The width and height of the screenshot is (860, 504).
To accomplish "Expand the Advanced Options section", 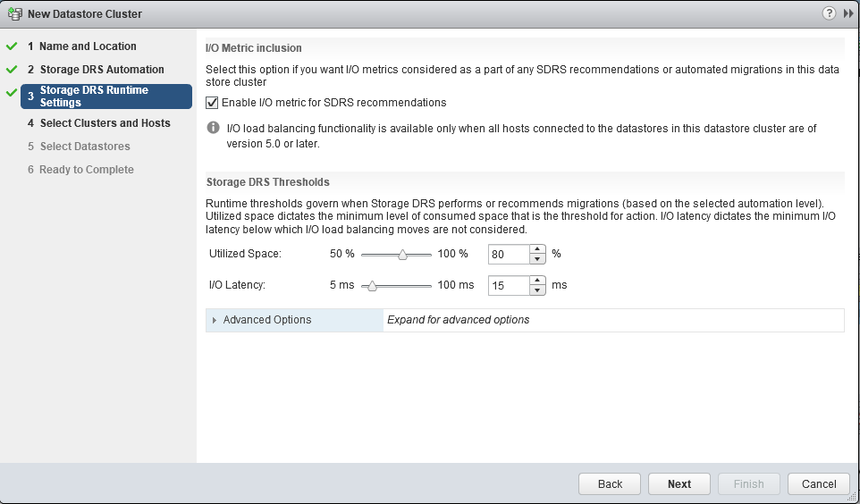I will [215, 320].
